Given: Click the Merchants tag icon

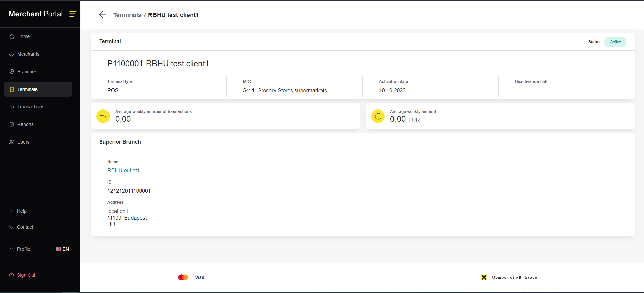Looking at the screenshot, I should pos(12,54).
